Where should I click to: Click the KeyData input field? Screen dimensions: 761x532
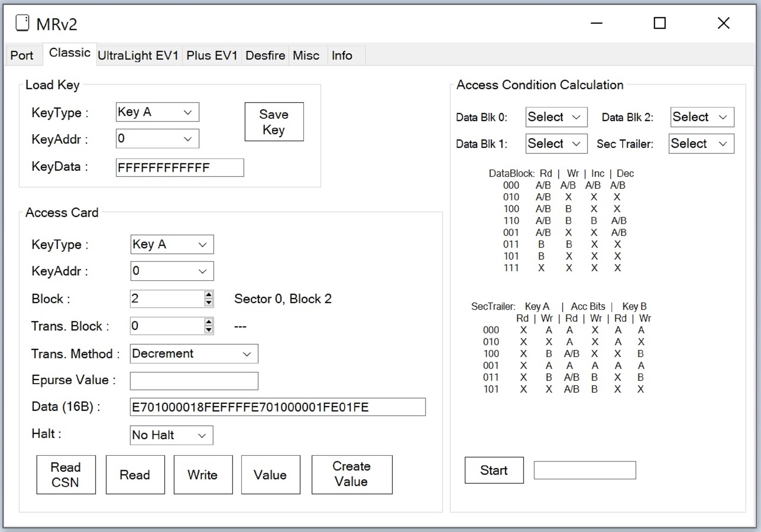(179, 167)
